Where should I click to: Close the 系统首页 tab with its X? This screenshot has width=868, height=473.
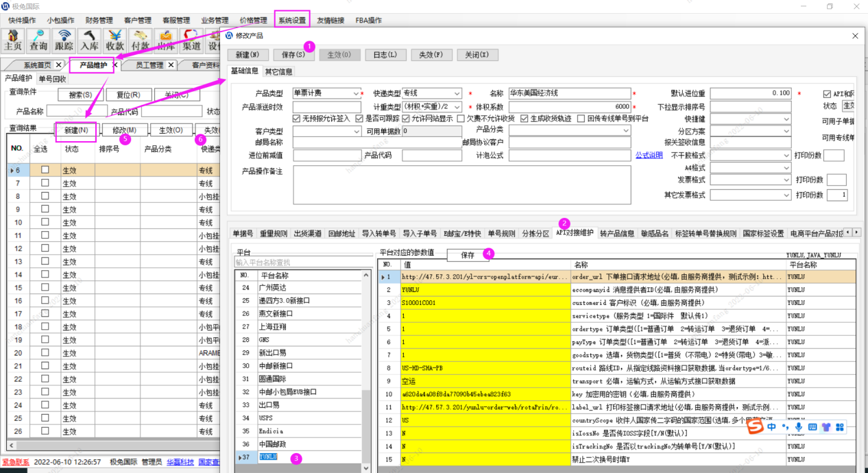tap(59, 65)
